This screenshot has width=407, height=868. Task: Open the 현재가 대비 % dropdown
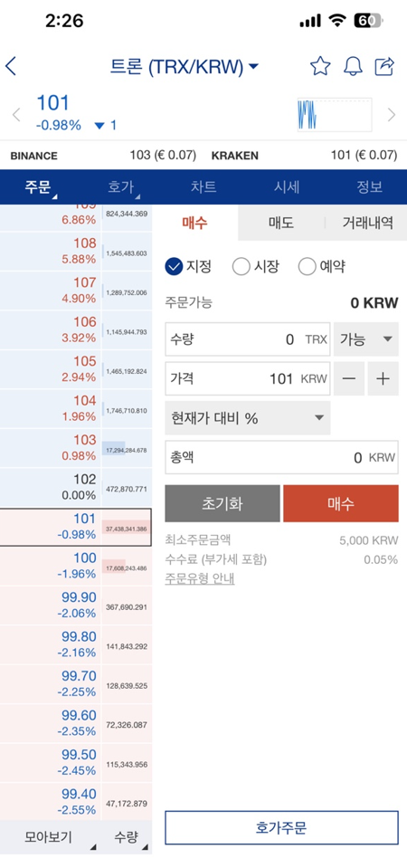point(248,418)
